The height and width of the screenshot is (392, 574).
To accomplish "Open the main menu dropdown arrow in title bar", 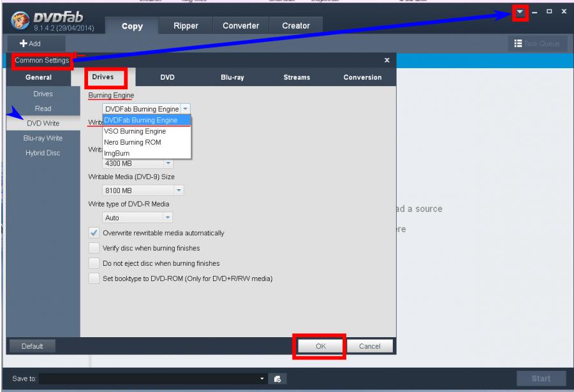I will 520,12.
